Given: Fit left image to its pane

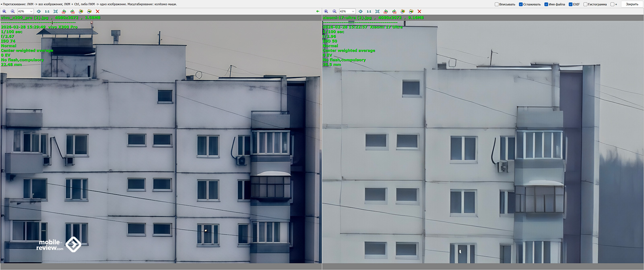Looking at the screenshot, I should coord(56,11).
